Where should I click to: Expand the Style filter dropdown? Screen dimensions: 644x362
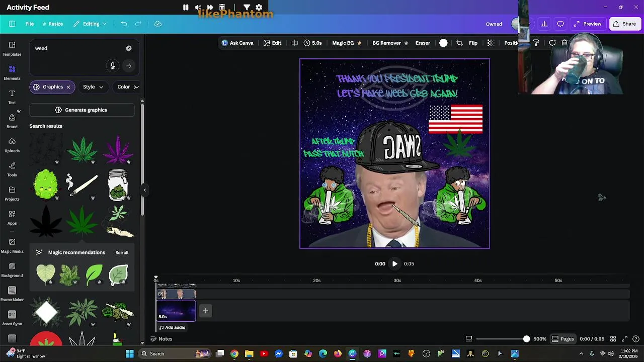(x=93, y=87)
